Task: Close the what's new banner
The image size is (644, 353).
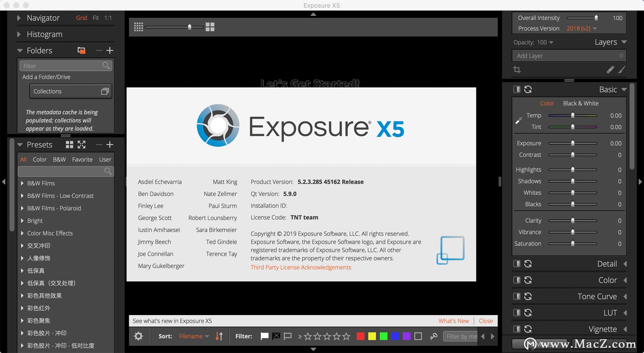Action: point(486,321)
